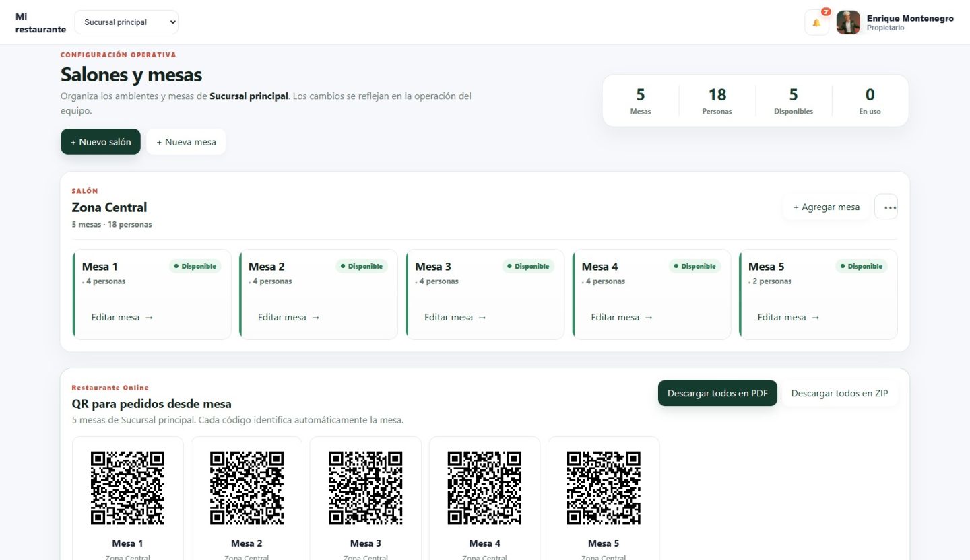Click the Disponible badge on Mesa 3
The height and width of the screenshot is (560, 970).
point(528,266)
